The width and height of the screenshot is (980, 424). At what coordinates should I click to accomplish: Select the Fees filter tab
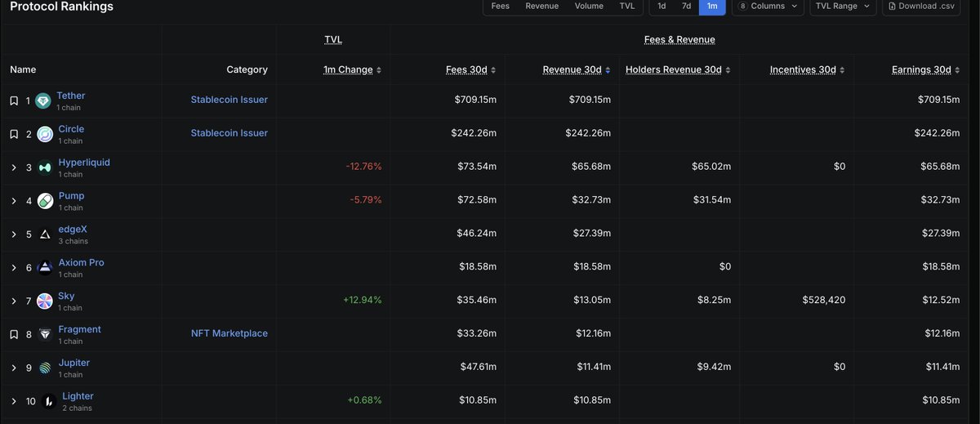(x=501, y=7)
